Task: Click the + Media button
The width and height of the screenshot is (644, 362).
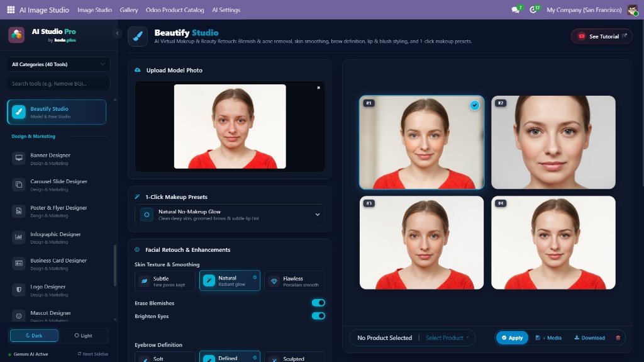Action: [548, 337]
